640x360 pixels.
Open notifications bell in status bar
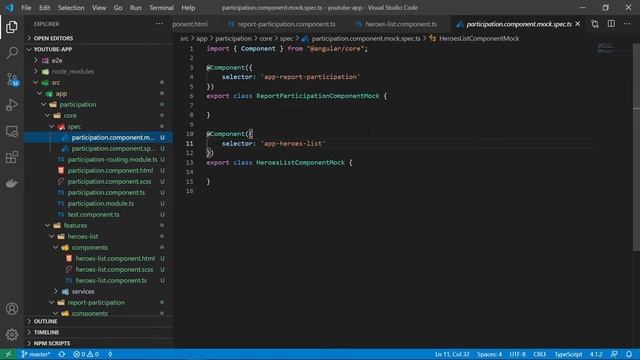pos(629,354)
